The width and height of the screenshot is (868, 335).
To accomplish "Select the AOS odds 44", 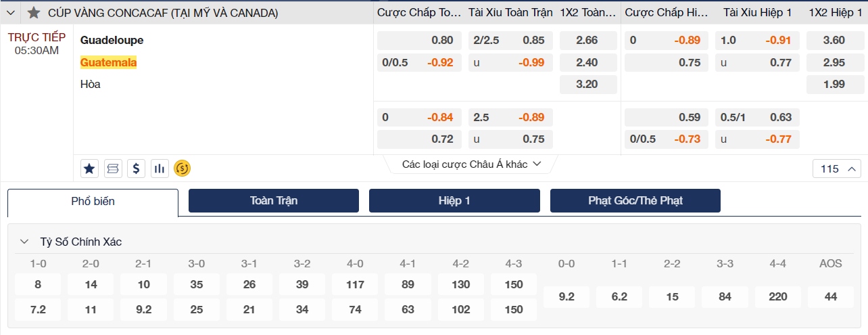I will click(x=830, y=296).
